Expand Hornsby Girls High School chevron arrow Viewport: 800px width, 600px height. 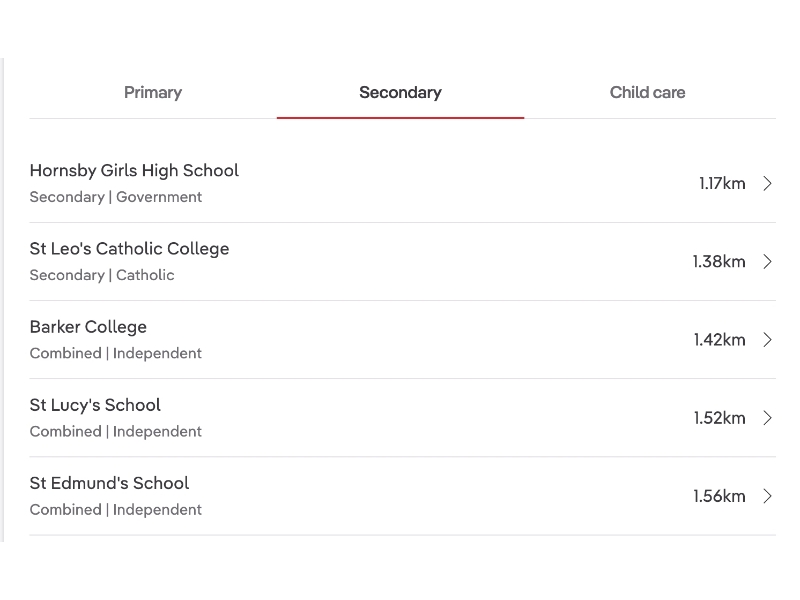point(767,183)
